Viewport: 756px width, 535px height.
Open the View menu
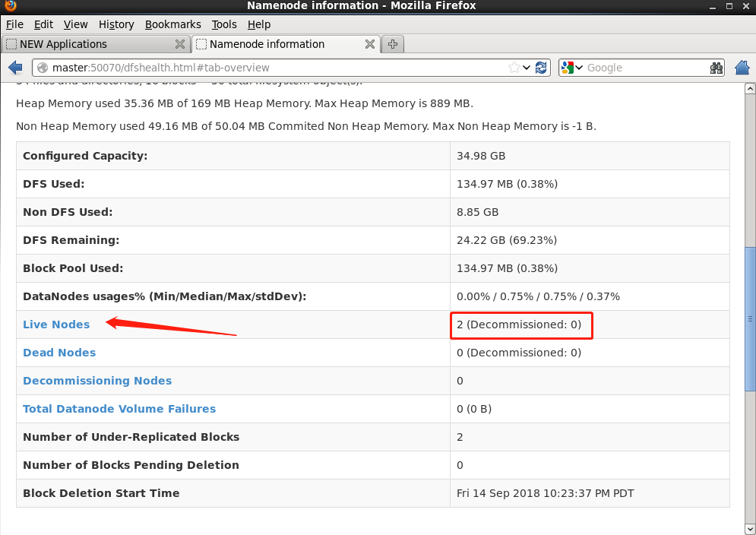(76, 24)
